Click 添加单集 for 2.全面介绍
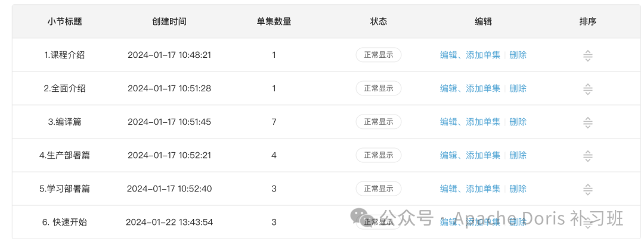 483,88
